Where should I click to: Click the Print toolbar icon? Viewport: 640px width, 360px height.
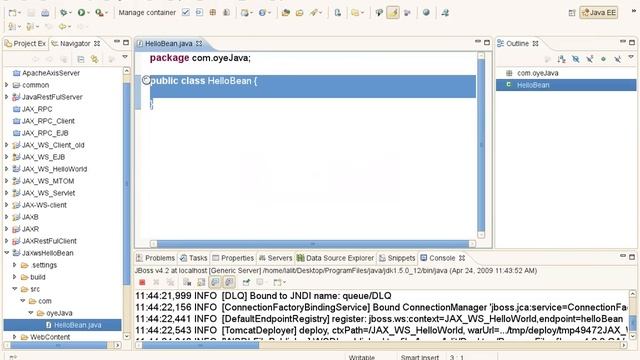click(45, 13)
